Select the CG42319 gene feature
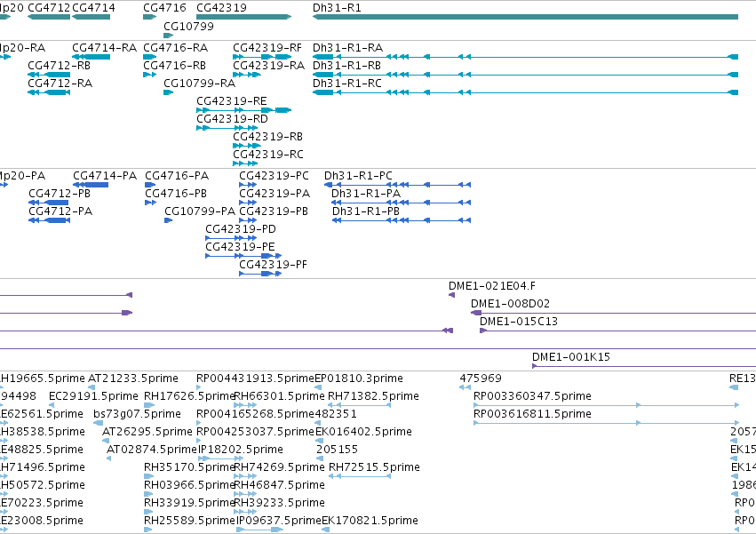 point(244,17)
